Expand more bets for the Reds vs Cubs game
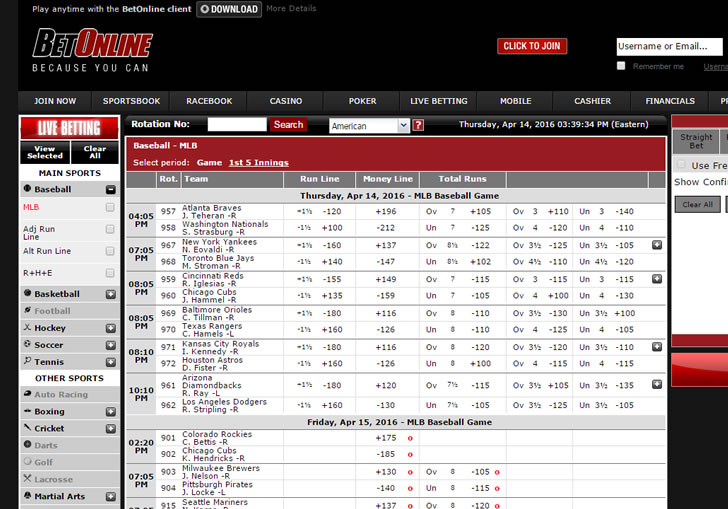The image size is (728, 509). (656, 279)
